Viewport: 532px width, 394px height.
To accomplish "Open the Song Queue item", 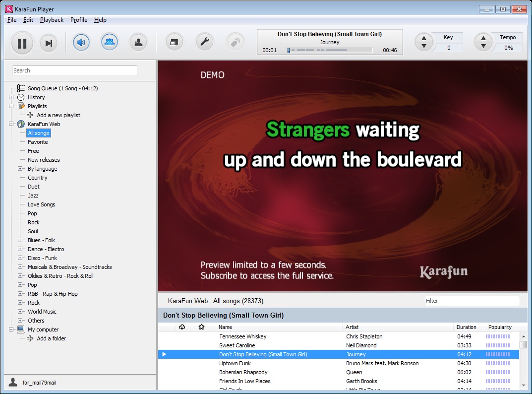I will click(63, 88).
